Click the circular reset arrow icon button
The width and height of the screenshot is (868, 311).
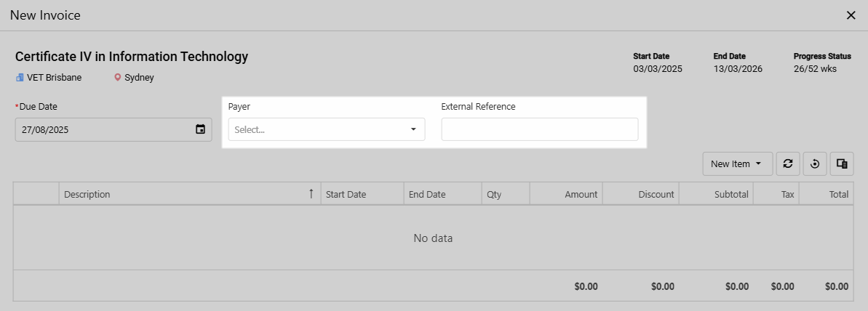(815, 163)
